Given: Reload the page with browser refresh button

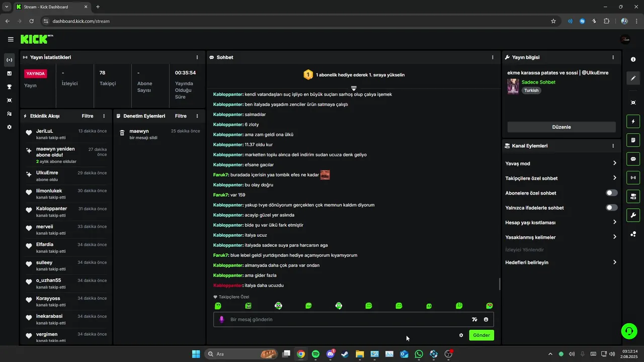Looking at the screenshot, I should [x=32, y=21].
